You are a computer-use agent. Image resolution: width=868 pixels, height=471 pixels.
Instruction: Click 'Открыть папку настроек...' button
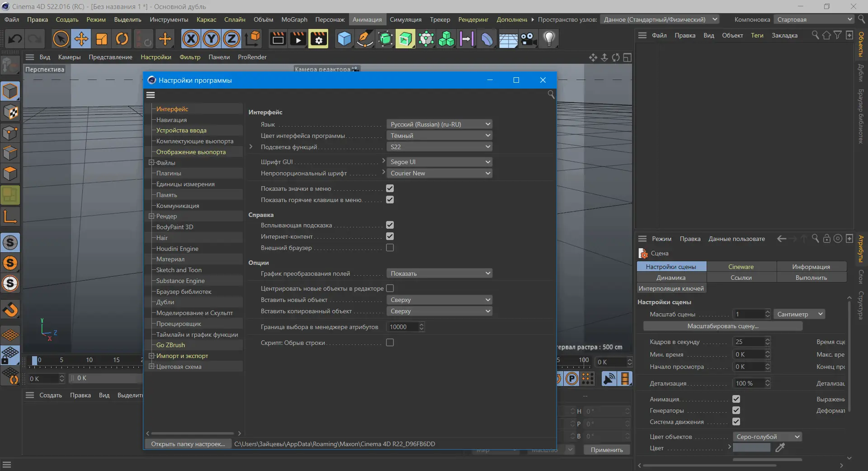tap(188, 444)
